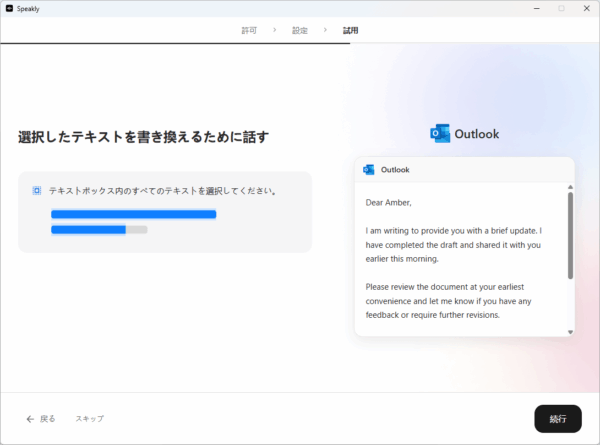Click the email scrollbar up arrow
The image size is (600, 445).
click(570, 188)
